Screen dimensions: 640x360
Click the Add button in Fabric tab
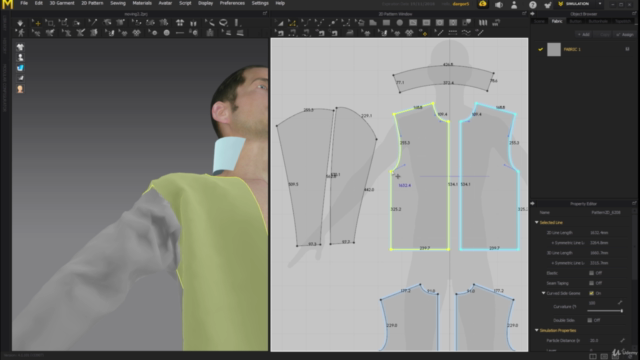coord(583,35)
